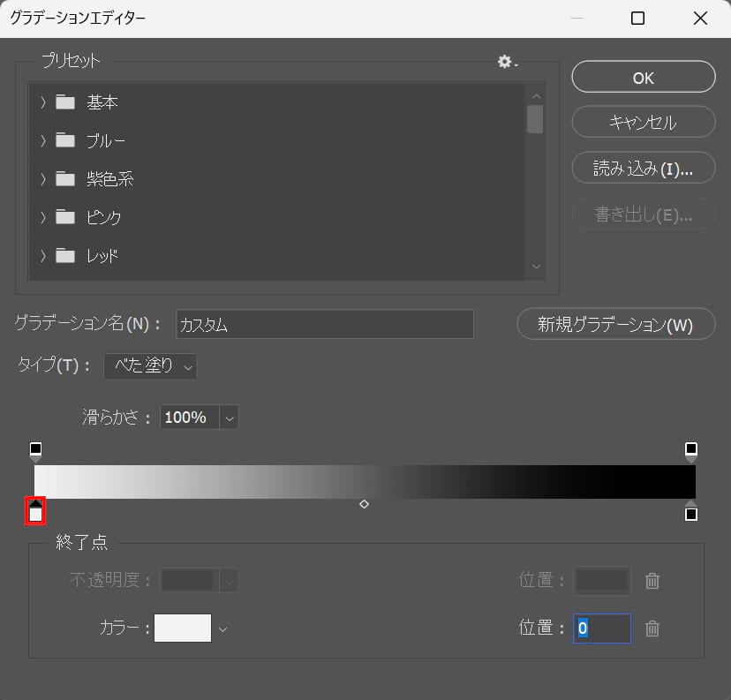The image size is (731, 700).
Task: Select the right black color stop
Action: click(693, 512)
